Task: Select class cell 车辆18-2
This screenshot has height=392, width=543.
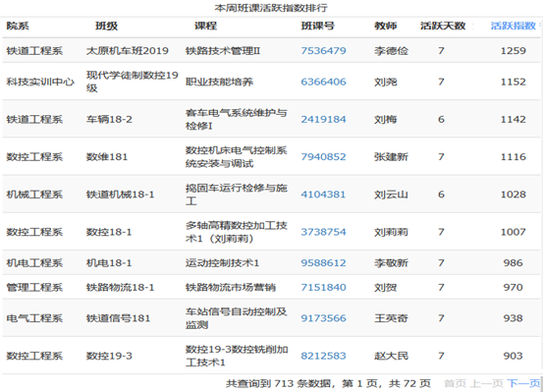Action: point(109,119)
